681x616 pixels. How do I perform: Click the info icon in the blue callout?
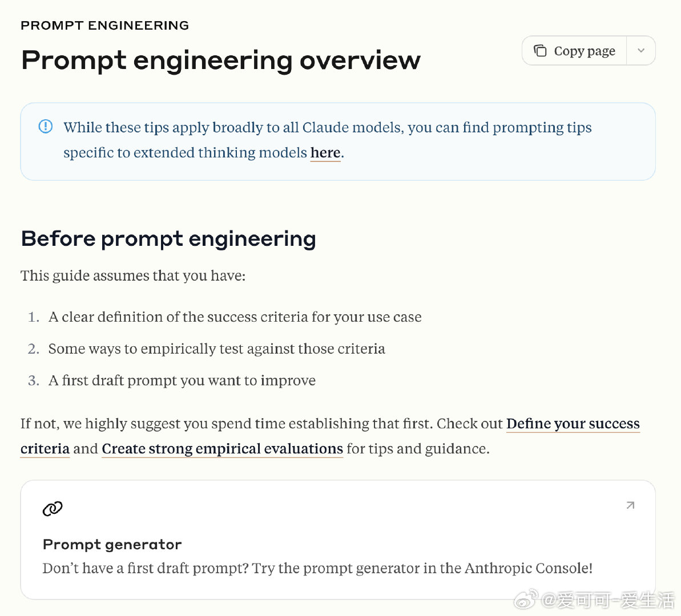(46, 127)
